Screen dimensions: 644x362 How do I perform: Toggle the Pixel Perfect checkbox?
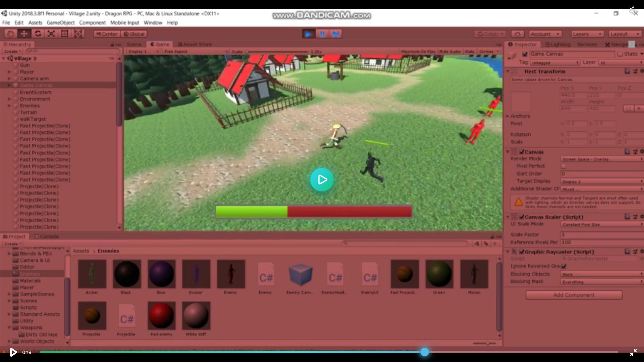(x=563, y=166)
